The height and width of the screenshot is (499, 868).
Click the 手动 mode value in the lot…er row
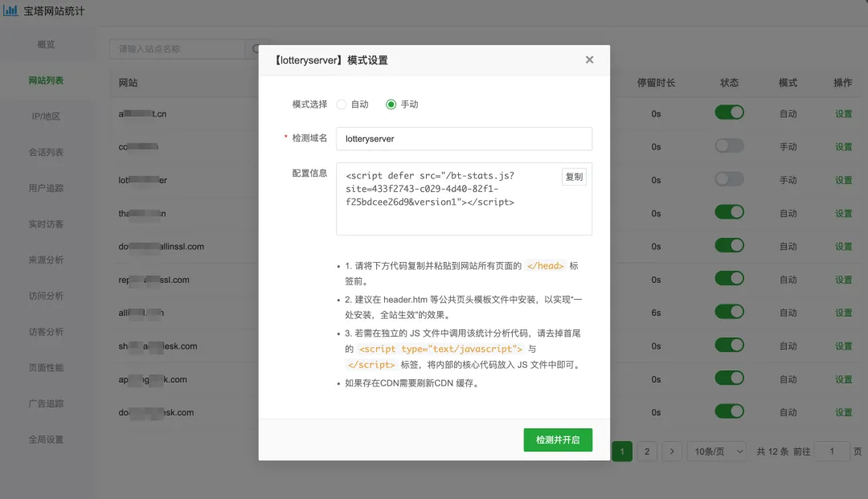[788, 180]
